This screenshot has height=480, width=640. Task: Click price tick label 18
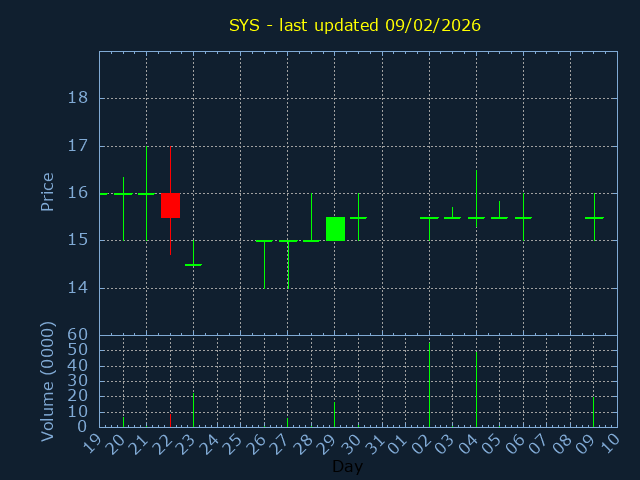tap(77, 98)
